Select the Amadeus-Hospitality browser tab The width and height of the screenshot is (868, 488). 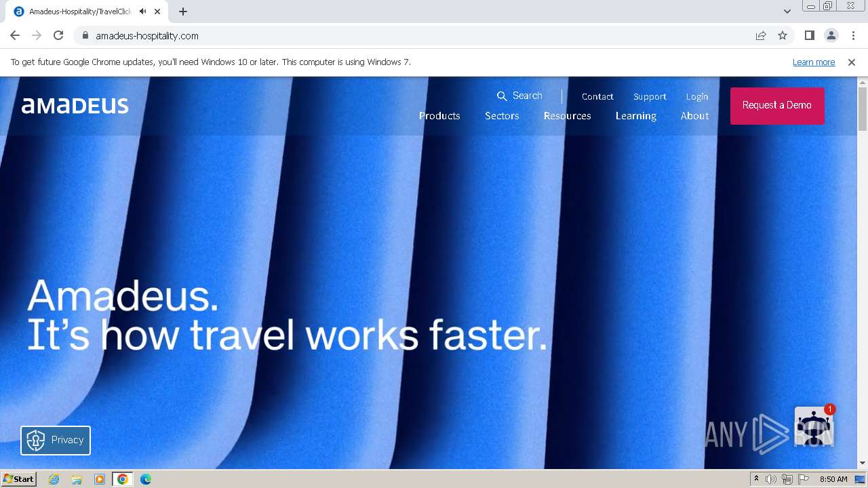point(87,12)
